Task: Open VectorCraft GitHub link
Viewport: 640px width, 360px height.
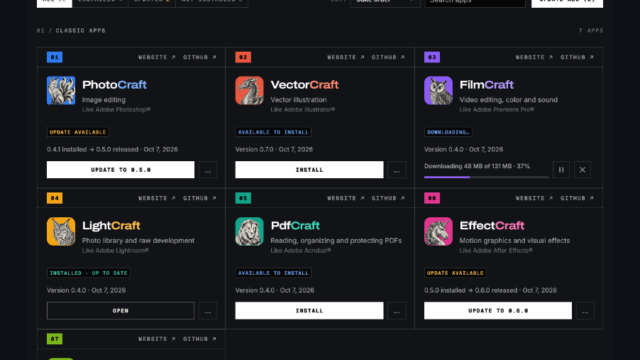Action: (x=388, y=57)
